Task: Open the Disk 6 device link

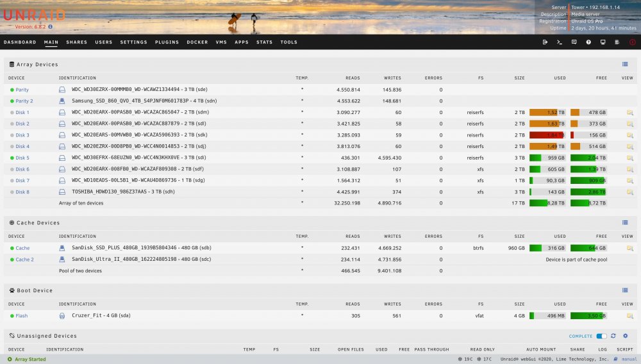Action: [22, 169]
